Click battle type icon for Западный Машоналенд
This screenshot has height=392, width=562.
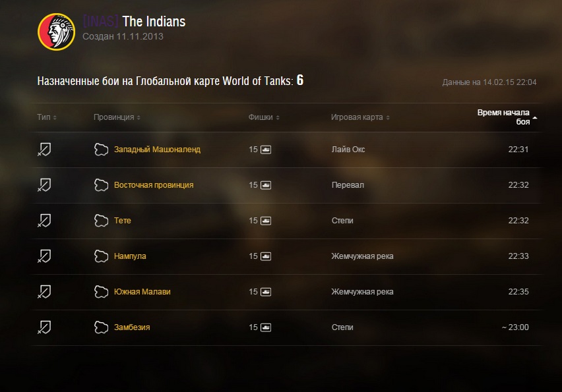[44, 150]
